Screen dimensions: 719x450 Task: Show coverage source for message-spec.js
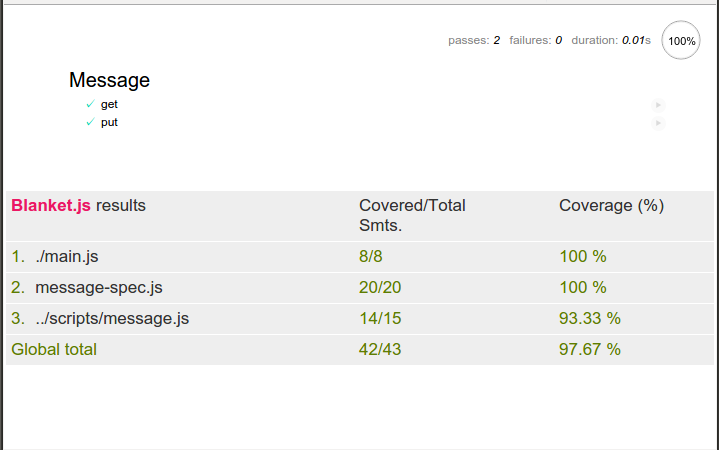(99, 288)
